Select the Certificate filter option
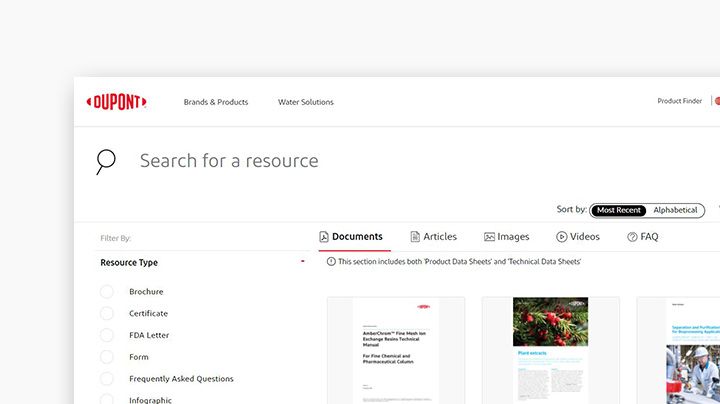Screen dimensions: 720x404 click(x=107, y=313)
